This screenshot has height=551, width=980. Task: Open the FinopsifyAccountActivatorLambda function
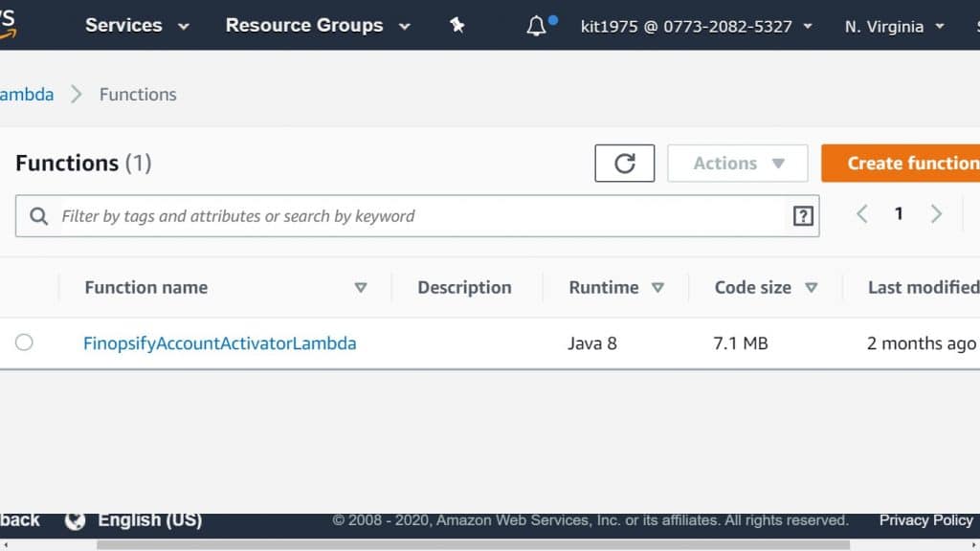[222, 342]
